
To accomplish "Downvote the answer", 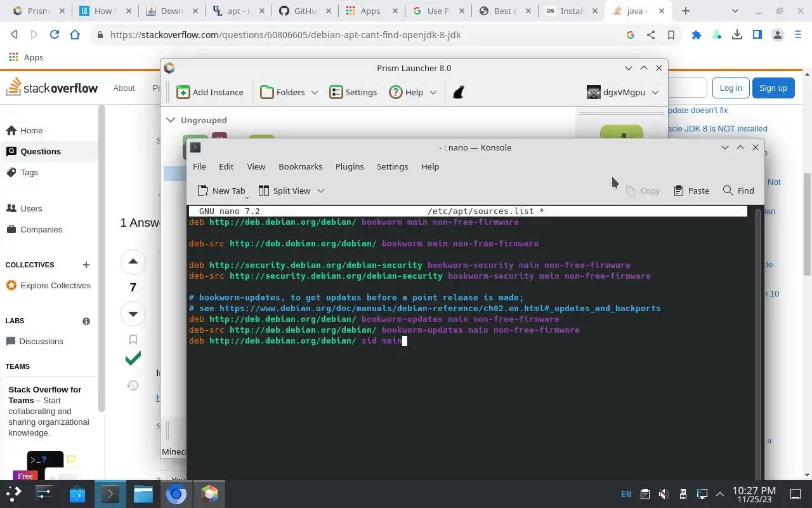I will (133, 314).
